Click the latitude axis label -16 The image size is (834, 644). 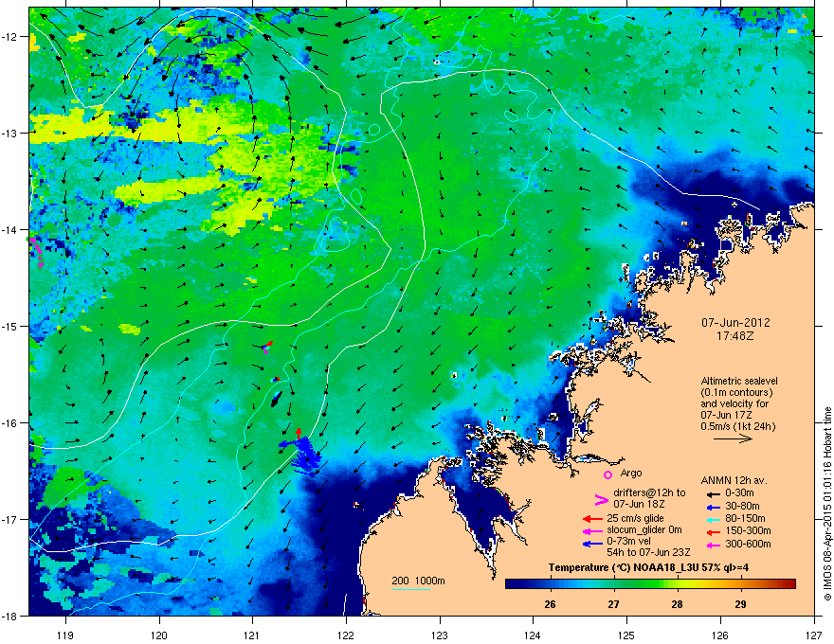tap(10, 423)
